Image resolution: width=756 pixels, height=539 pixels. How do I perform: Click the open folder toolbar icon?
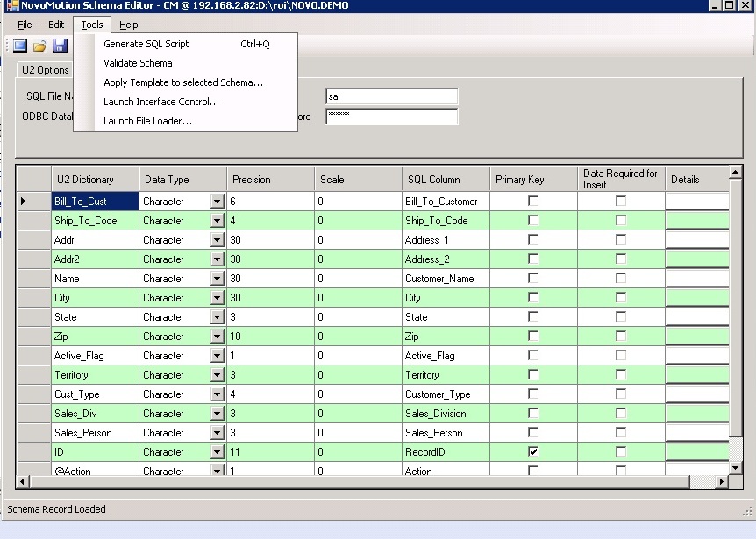tap(39, 46)
